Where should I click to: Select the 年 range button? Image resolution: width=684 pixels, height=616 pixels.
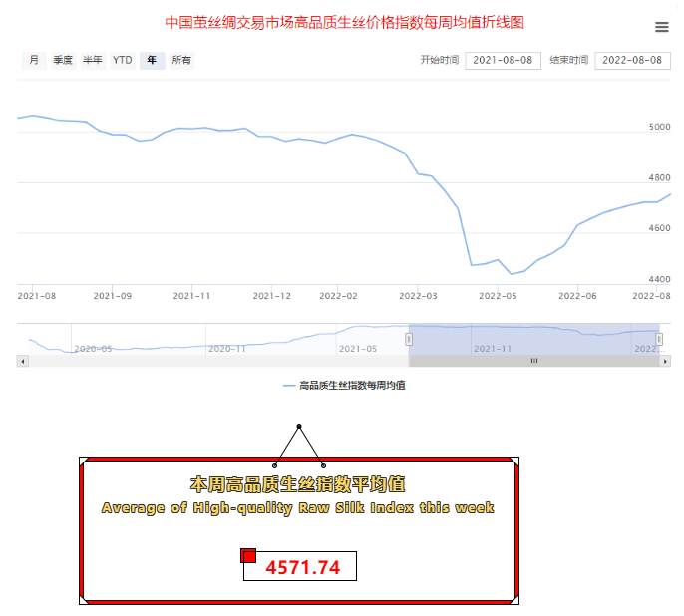152,61
